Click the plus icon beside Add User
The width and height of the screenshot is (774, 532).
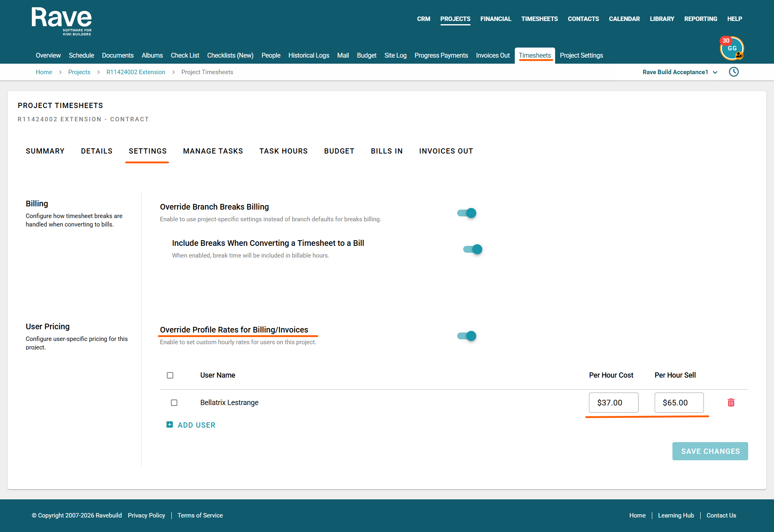coord(170,425)
